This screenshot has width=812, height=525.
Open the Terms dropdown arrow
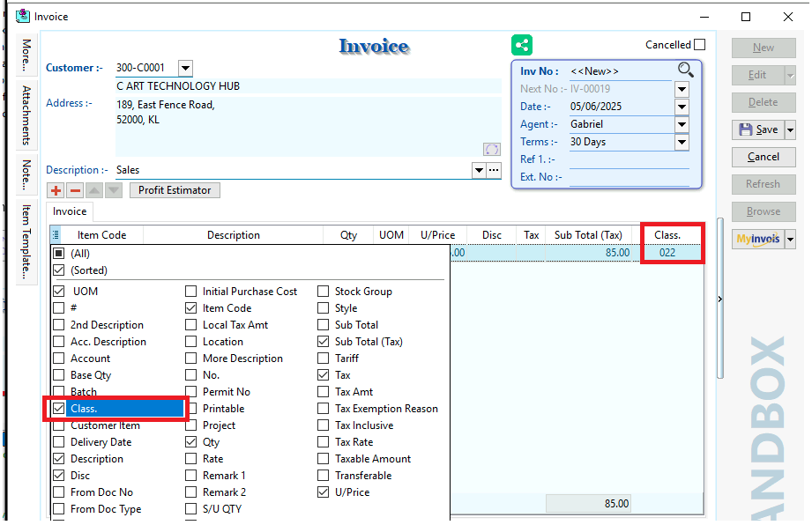(681, 142)
